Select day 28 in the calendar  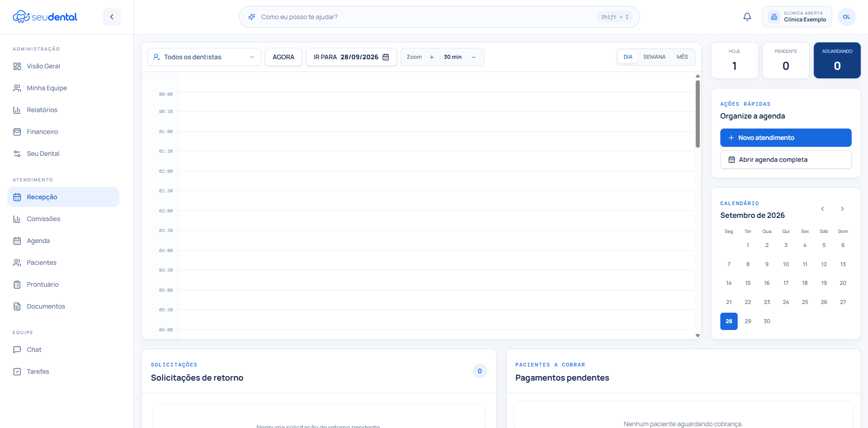coord(729,321)
